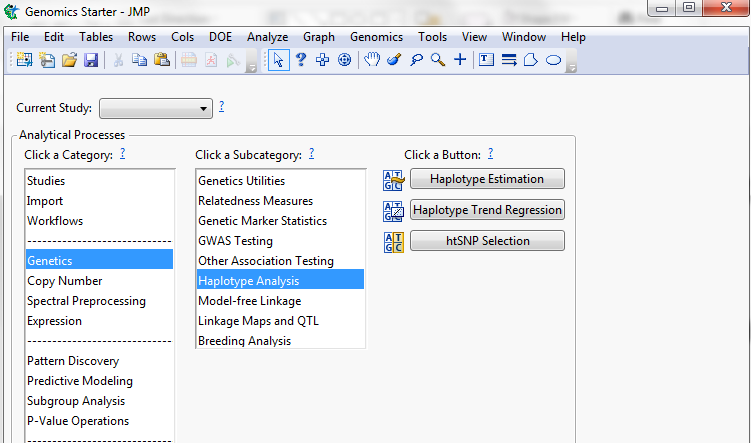Open the Tables menu

point(96,37)
